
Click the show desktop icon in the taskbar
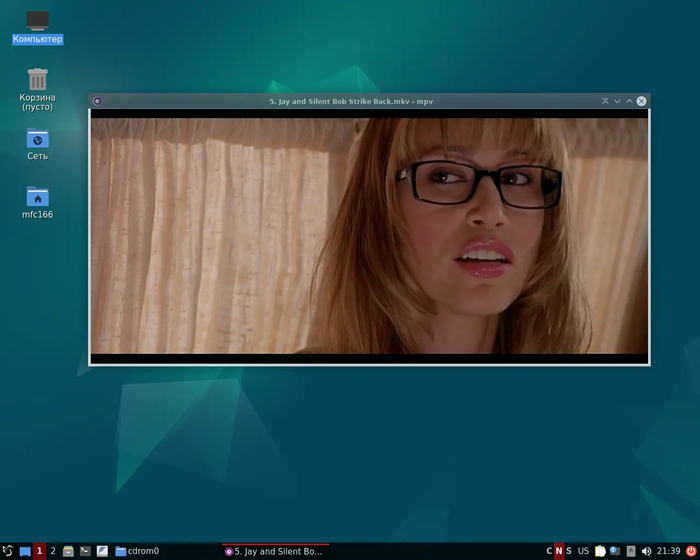(25, 551)
